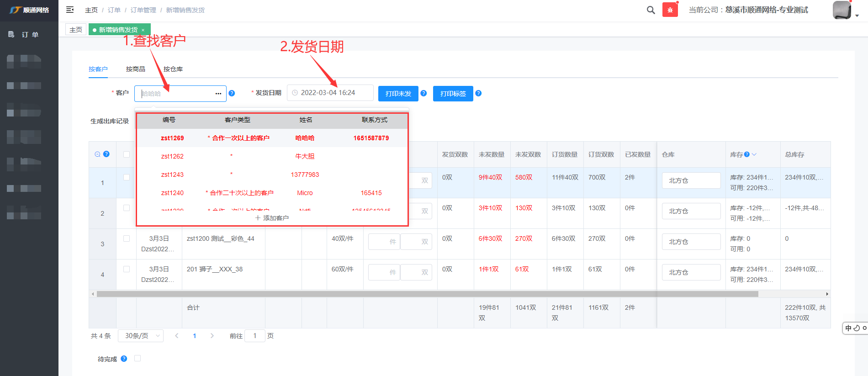Image resolution: width=868 pixels, height=376 pixels.
Task: Switch to the 按商品 tab
Action: coord(136,69)
